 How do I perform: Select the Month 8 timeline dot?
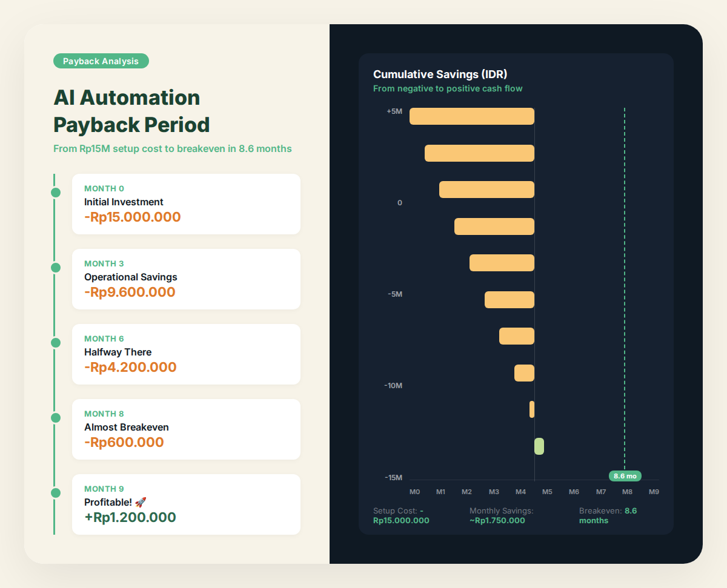(56, 418)
